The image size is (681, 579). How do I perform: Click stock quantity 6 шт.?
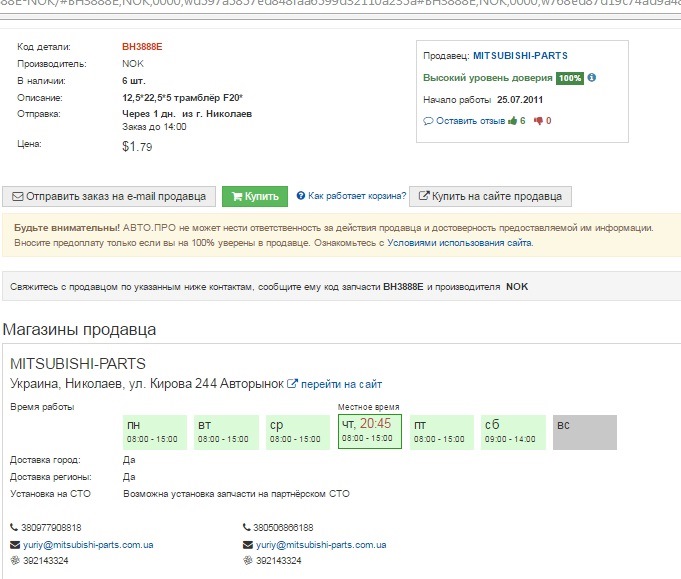coord(134,81)
